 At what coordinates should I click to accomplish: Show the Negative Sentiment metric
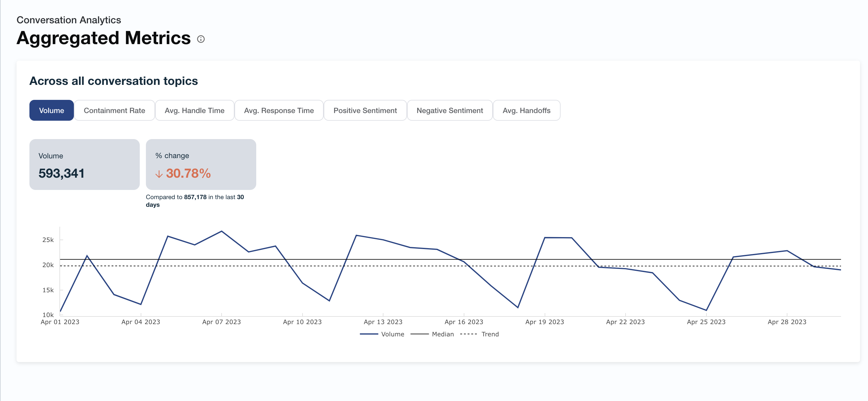coord(450,110)
